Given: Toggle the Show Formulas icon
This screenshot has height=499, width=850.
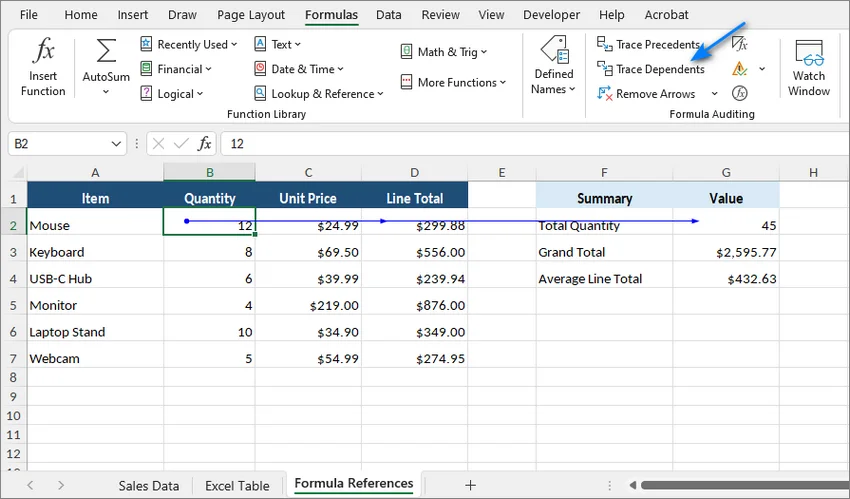Looking at the screenshot, I should pos(739,44).
